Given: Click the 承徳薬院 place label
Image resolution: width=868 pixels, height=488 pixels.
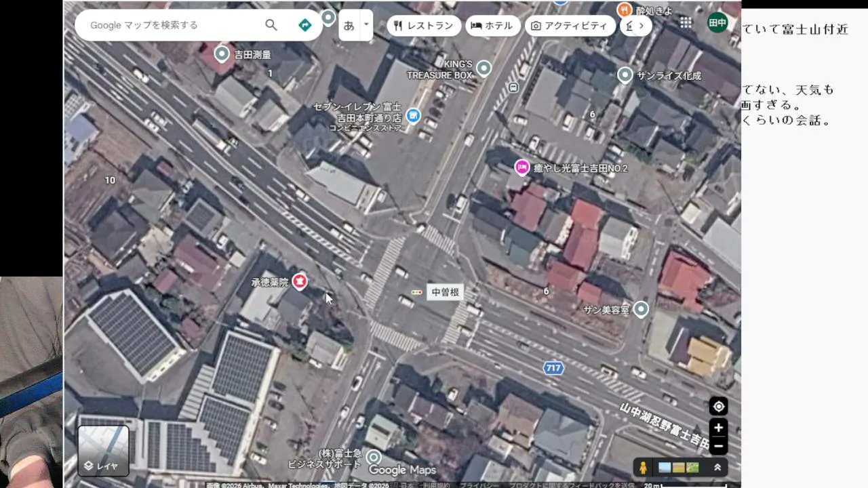Looking at the screenshot, I should tap(270, 282).
